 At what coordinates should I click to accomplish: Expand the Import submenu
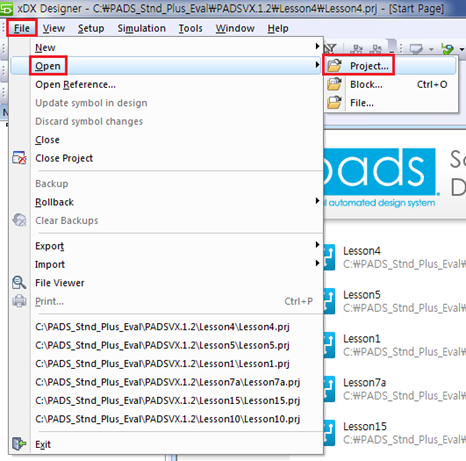317,263
